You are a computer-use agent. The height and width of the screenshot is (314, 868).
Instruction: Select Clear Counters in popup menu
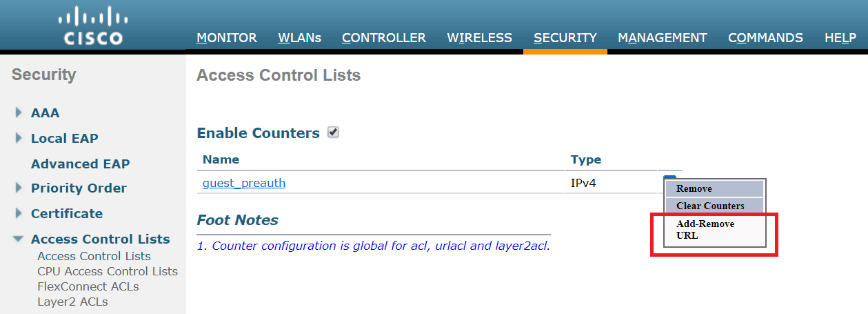tap(715, 206)
